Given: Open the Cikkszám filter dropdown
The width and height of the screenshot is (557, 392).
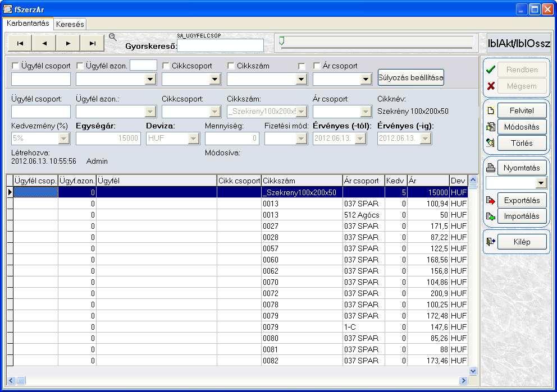Looking at the screenshot, I should pyautogui.click(x=301, y=80).
